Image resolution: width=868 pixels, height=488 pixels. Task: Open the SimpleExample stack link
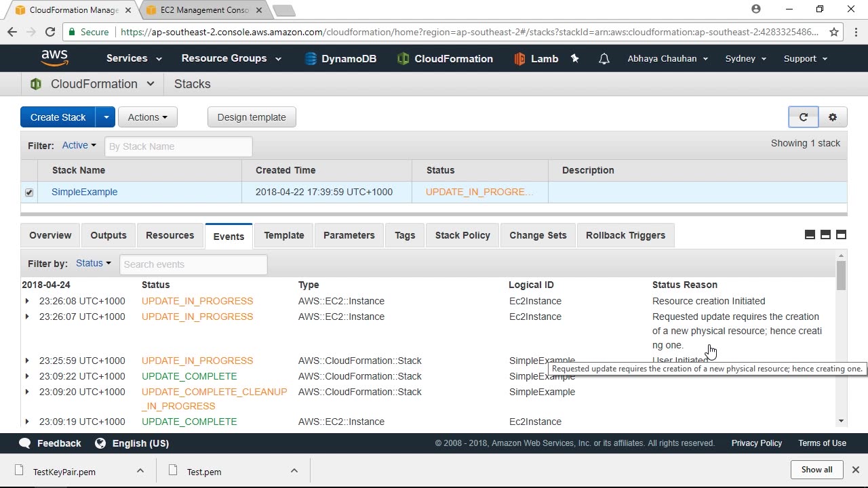[x=85, y=192]
